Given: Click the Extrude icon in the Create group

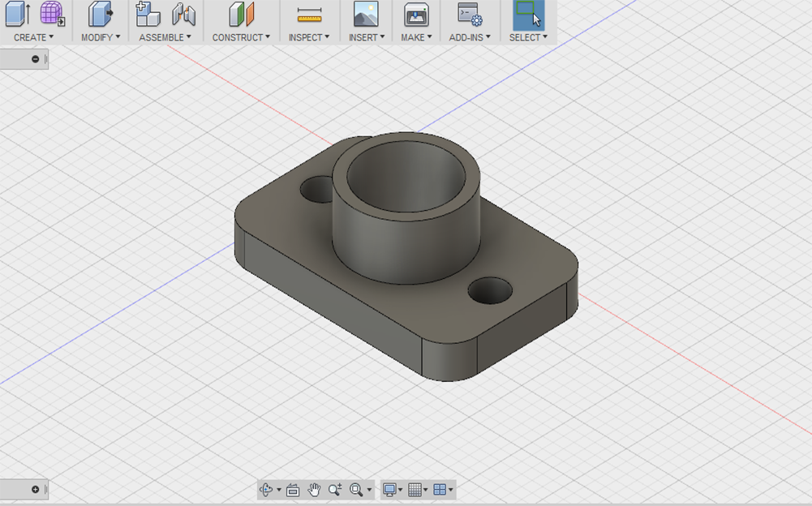Looking at the screenshot, I should [x=18, y=15].
